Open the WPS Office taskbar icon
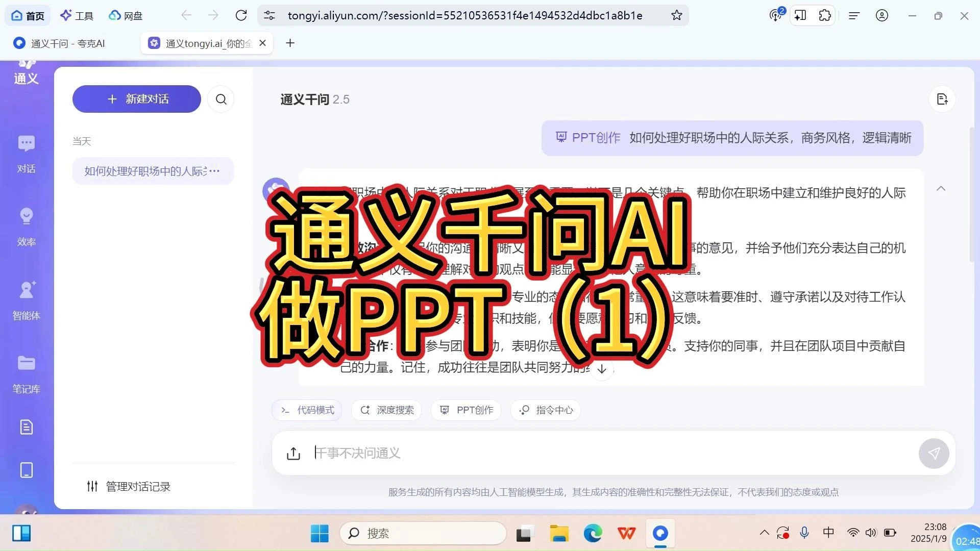 (x=626, y=534)
